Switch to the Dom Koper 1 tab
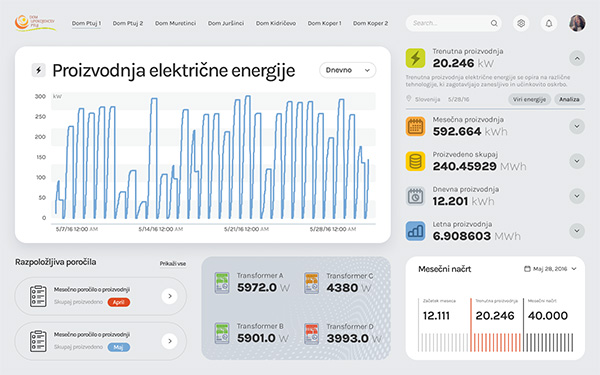Screen dimensions: 600x375 click(x=324, y=23)
